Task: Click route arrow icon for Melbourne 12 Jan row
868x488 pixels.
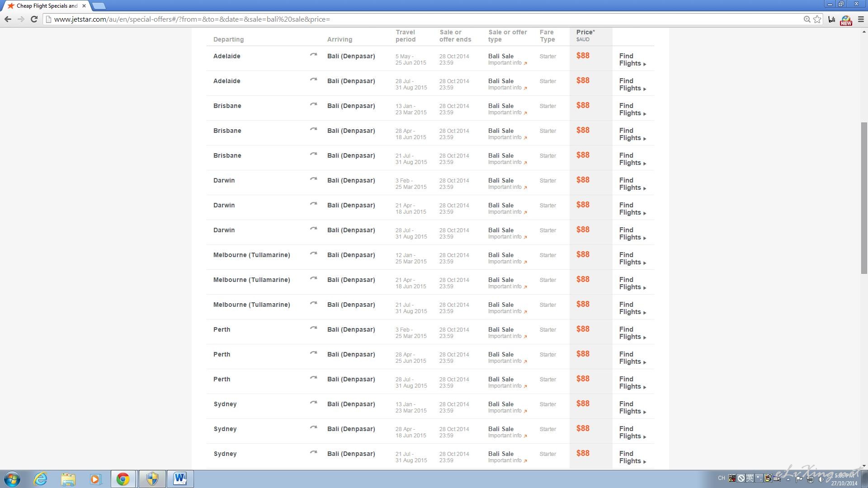Action: [x=313, y=253]
